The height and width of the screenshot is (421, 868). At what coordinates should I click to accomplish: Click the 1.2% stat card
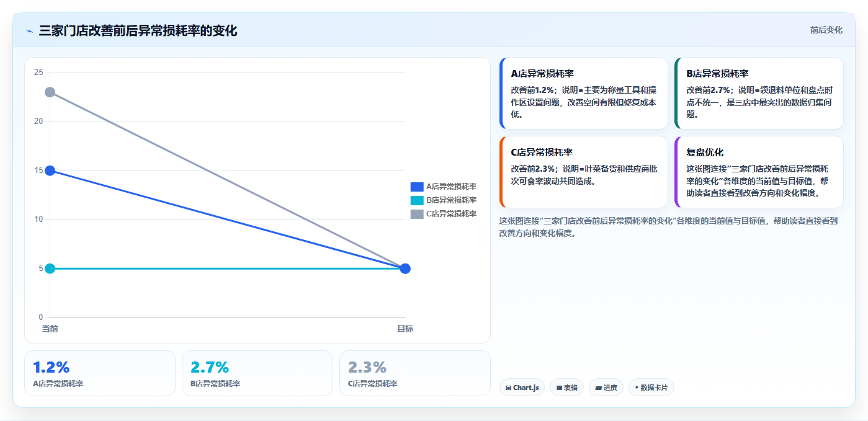[100, 373]
